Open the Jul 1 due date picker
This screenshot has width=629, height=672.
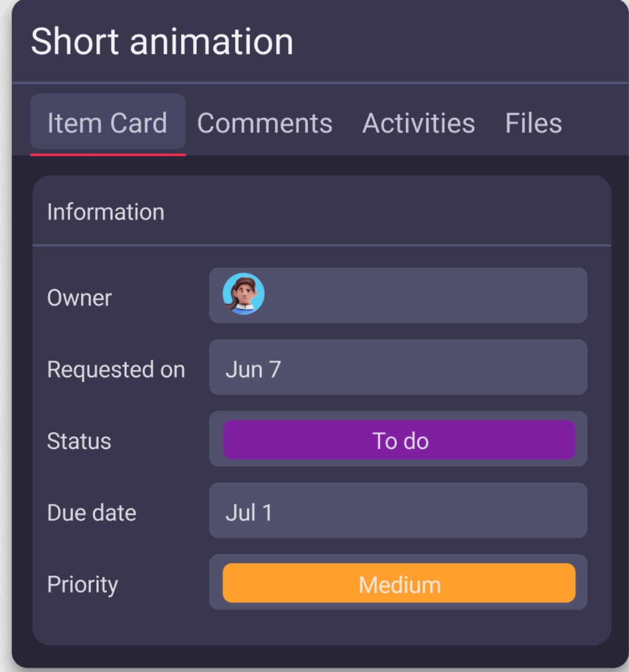(x=398, y=513)
